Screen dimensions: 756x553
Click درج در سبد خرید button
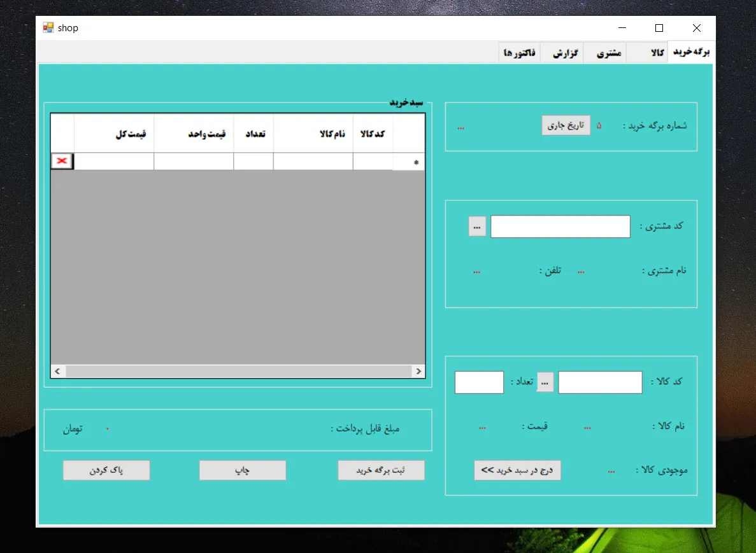click(x=517, y=470)
